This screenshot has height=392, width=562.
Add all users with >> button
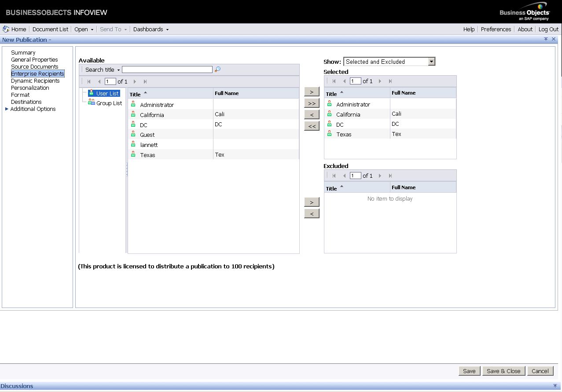[312, 103]
